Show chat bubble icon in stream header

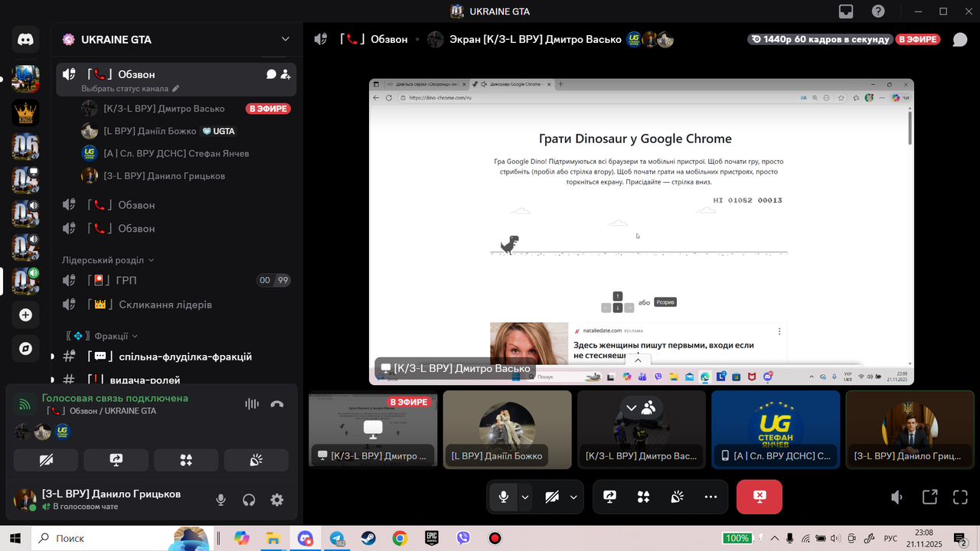(x=960, y=40)
